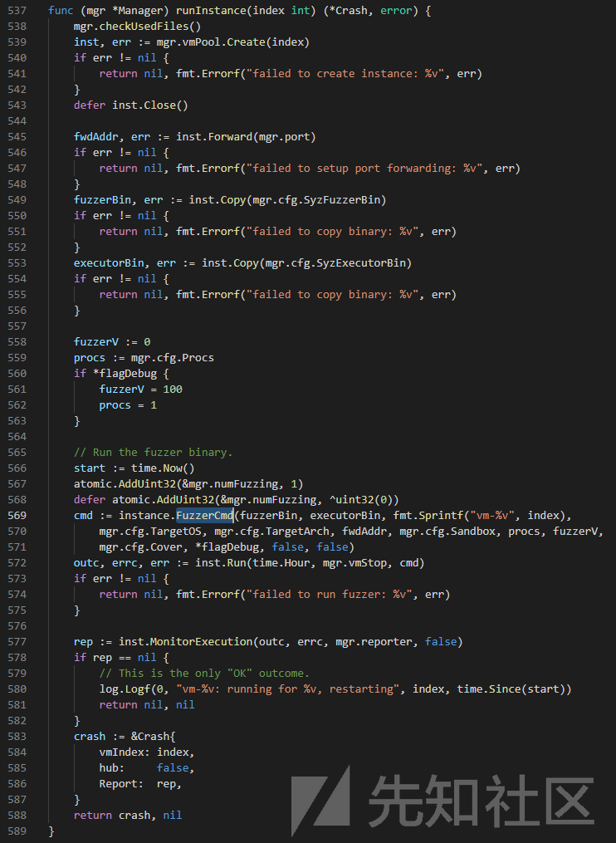
Task: Click the defer inst.Close() statement
Action: click(x=130, y=105)
